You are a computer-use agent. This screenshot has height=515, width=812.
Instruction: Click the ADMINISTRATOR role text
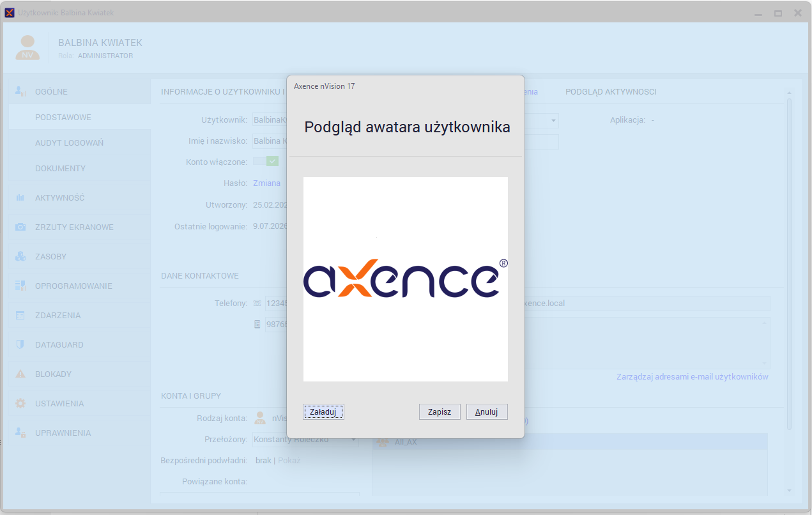point(105,56)
